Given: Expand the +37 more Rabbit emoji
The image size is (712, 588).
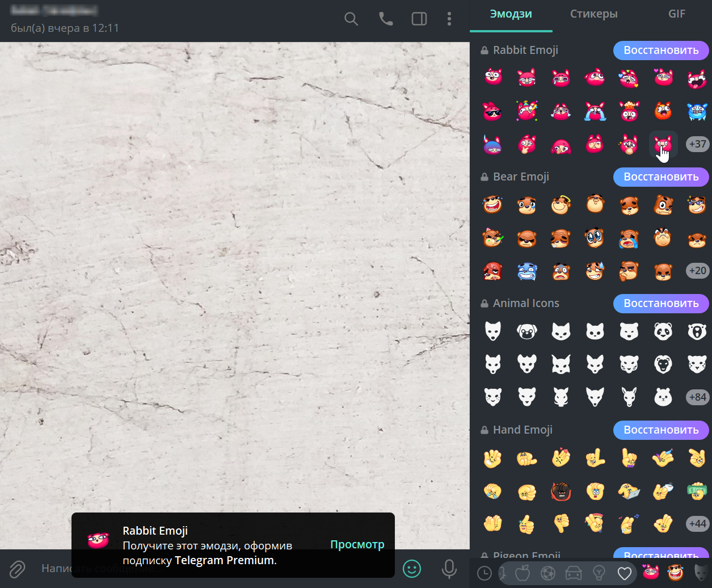Looking at the screenshot, I should 697,144.
